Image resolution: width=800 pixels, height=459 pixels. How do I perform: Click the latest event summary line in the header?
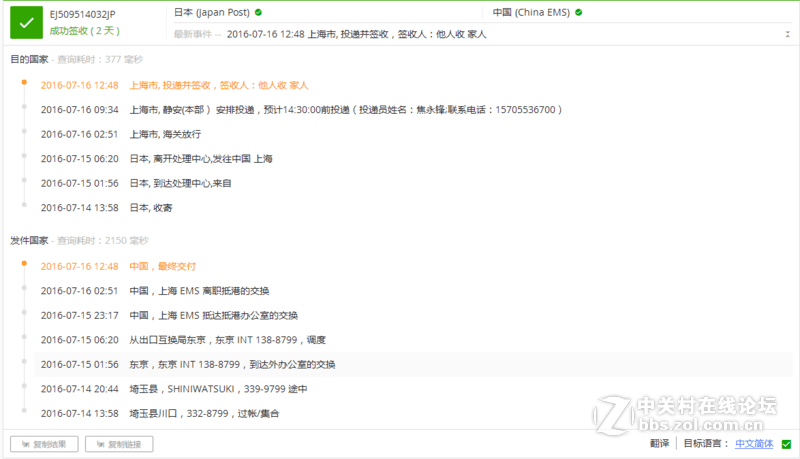click(x=356, y=34)
